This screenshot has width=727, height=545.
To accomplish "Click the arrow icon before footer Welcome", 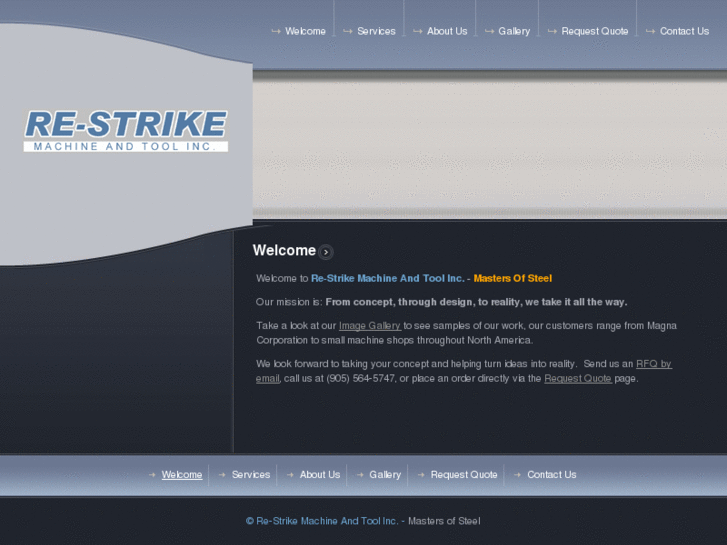I will click(x=152, y=474).
